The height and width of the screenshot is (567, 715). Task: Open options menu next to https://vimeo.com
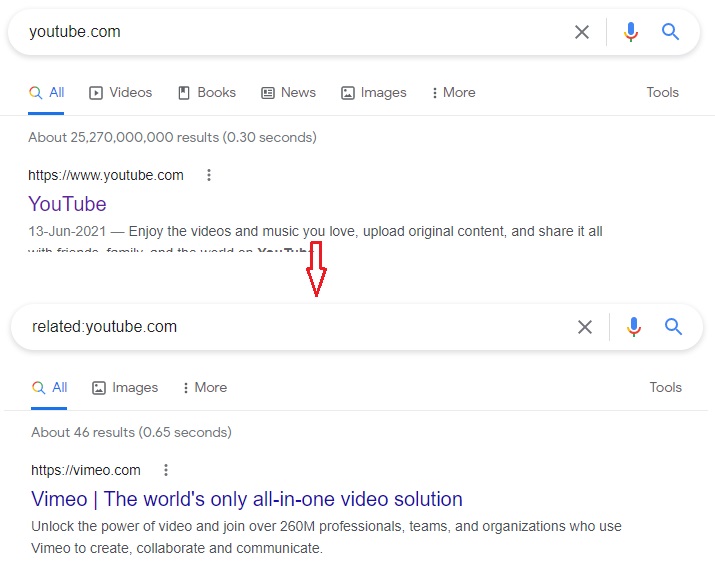point(166,470)
